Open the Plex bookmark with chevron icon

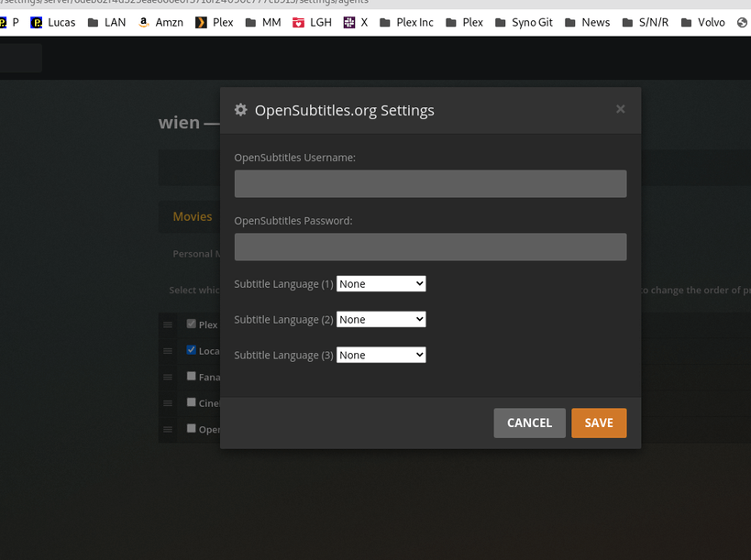tap(214, 23)
